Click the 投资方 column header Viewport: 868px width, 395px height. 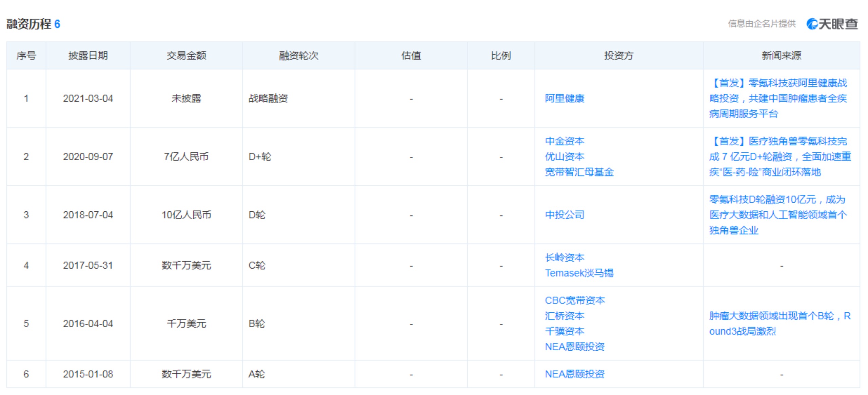tap(618, 56)
